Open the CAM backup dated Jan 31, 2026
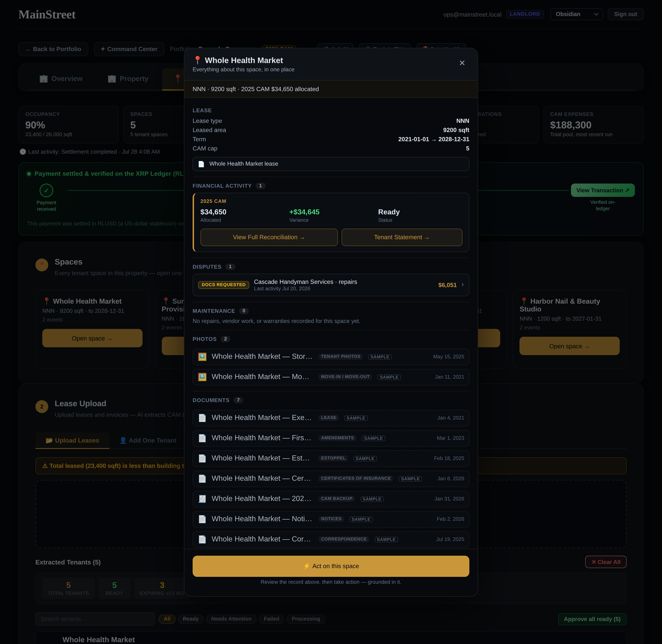This screenshot has width=662, height=644. click(x=331, y=499)
